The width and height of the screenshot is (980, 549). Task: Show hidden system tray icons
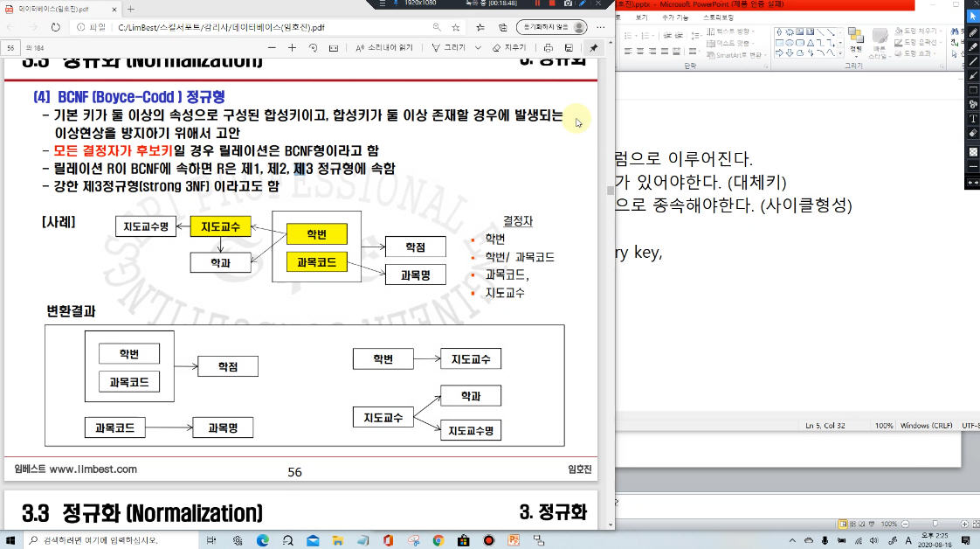[x=792, y=540]
